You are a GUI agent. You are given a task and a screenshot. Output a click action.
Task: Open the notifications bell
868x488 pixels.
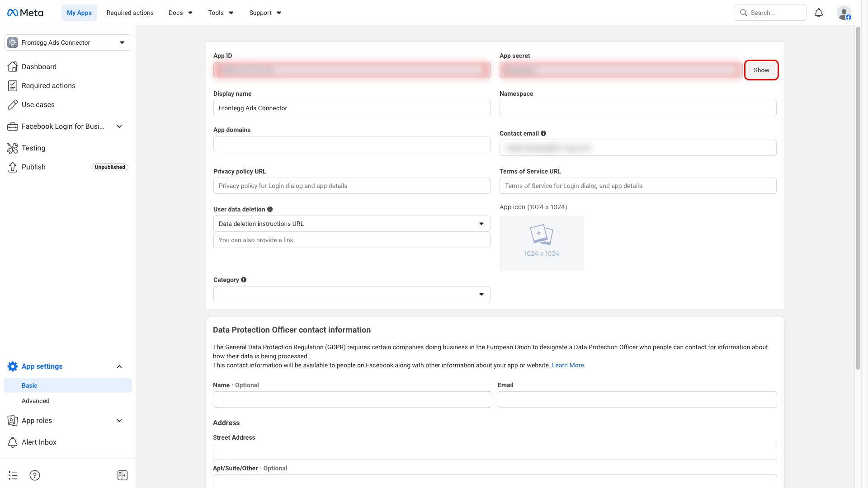coord(819,13)
